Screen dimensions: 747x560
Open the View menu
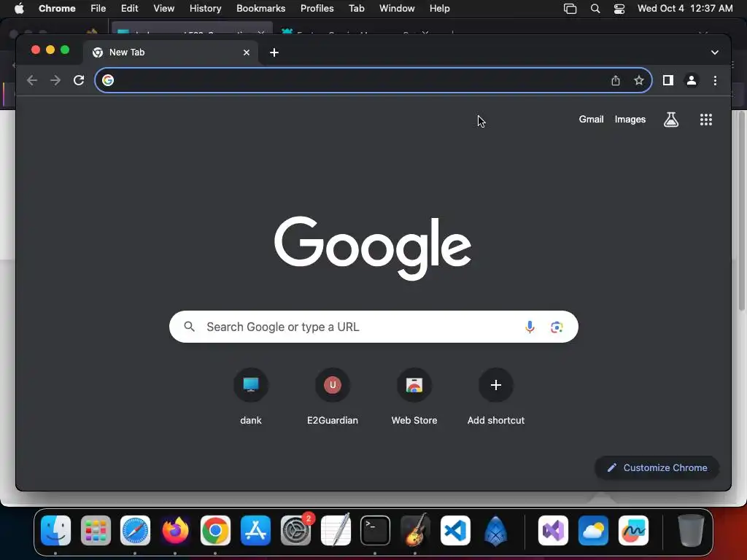163,9
